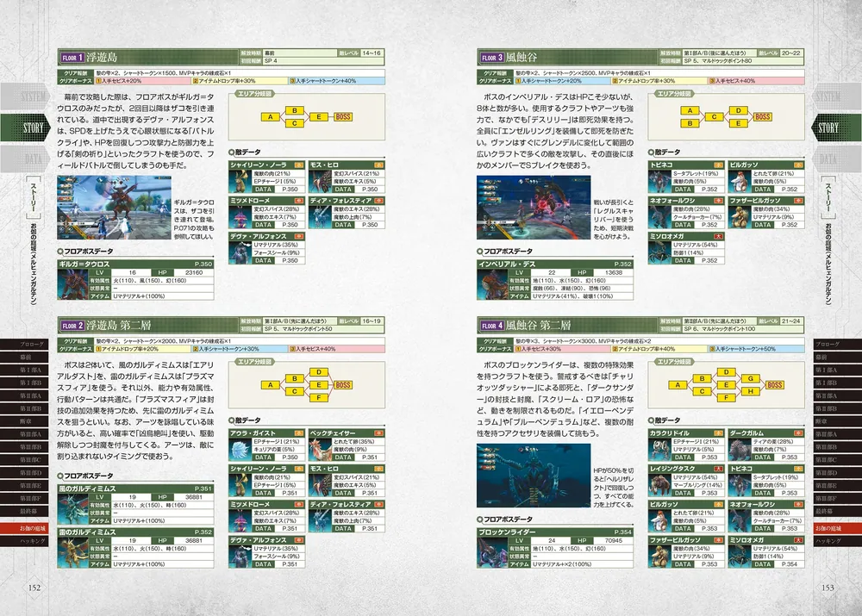
Task: Open the インペリアル・デス battle screenshot
Action: 534,208
